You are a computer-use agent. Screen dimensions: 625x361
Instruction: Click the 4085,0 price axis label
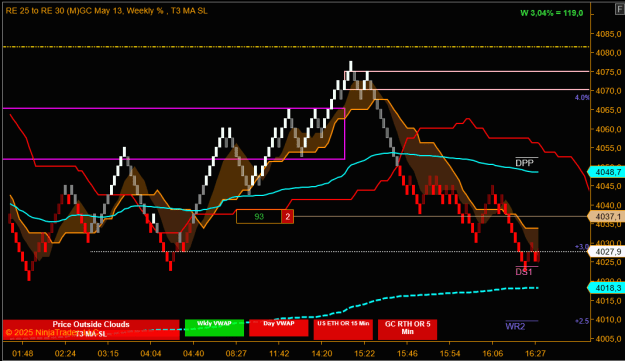608,34
